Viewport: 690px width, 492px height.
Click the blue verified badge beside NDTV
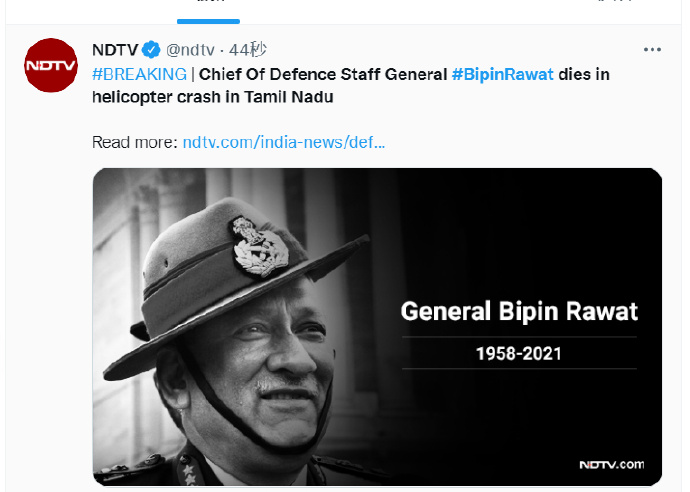click(x=151, y=50)
